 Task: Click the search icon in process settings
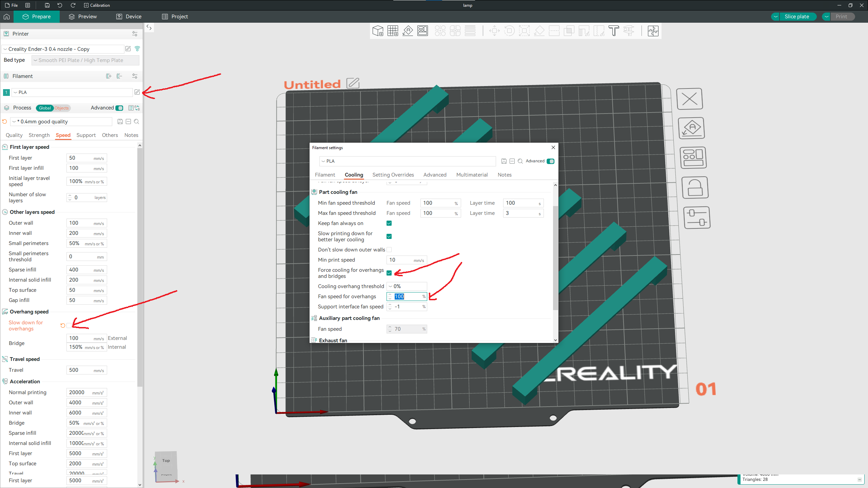[x=136, y=122]
